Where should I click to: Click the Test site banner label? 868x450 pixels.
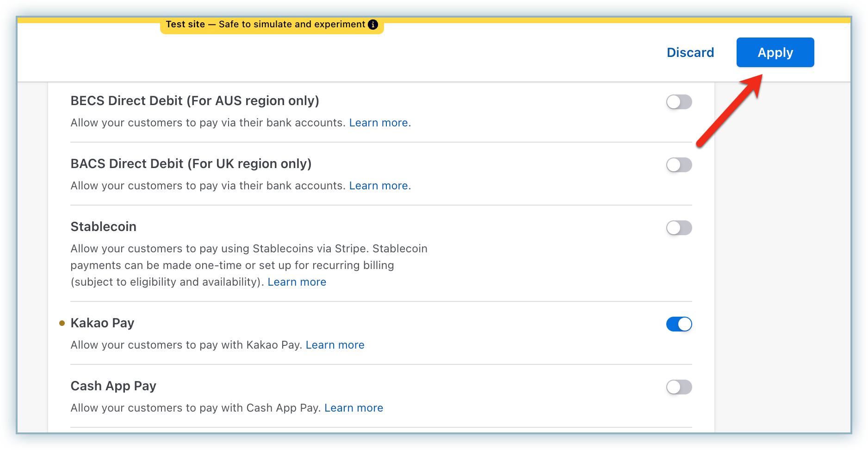265,25
